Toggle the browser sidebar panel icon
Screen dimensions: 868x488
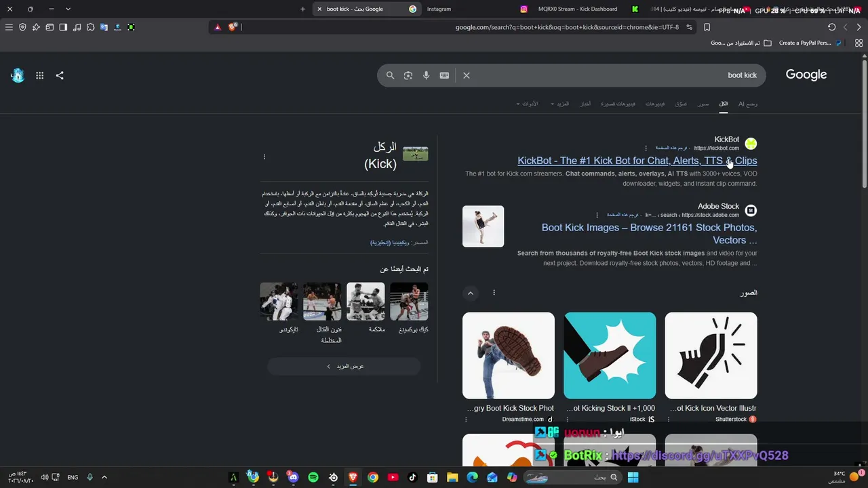pos(63,27)
